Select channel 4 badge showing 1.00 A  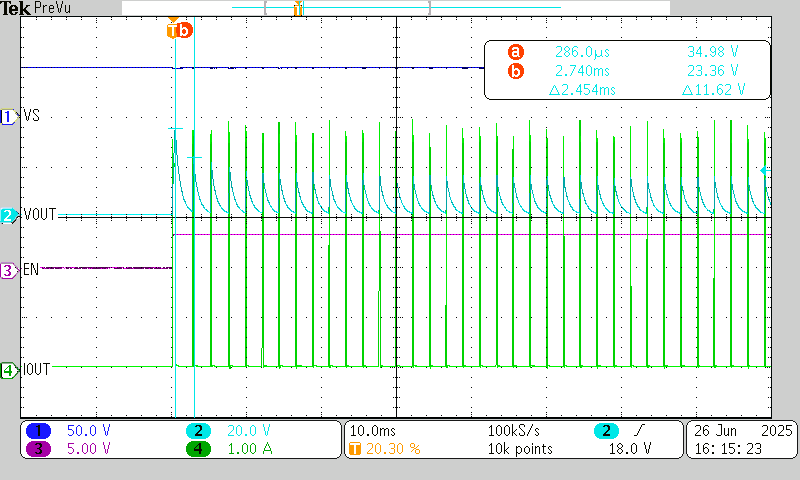click(199, 448)
